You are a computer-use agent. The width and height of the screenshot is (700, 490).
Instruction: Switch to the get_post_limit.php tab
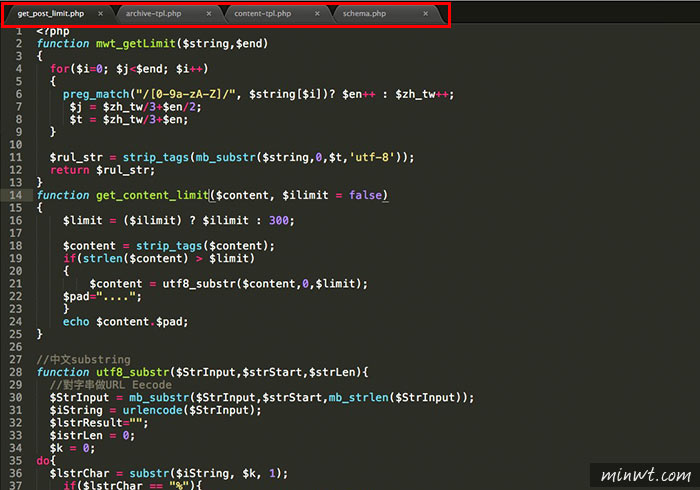50,13
